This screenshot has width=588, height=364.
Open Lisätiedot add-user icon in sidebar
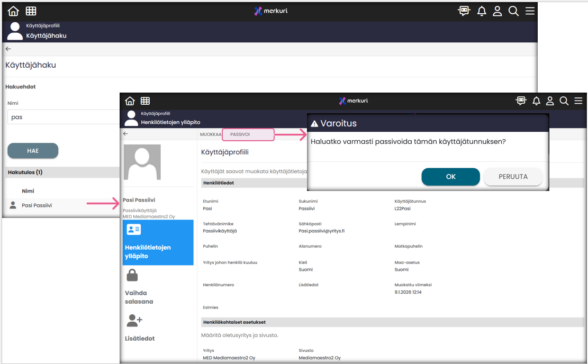pos(134,320)
